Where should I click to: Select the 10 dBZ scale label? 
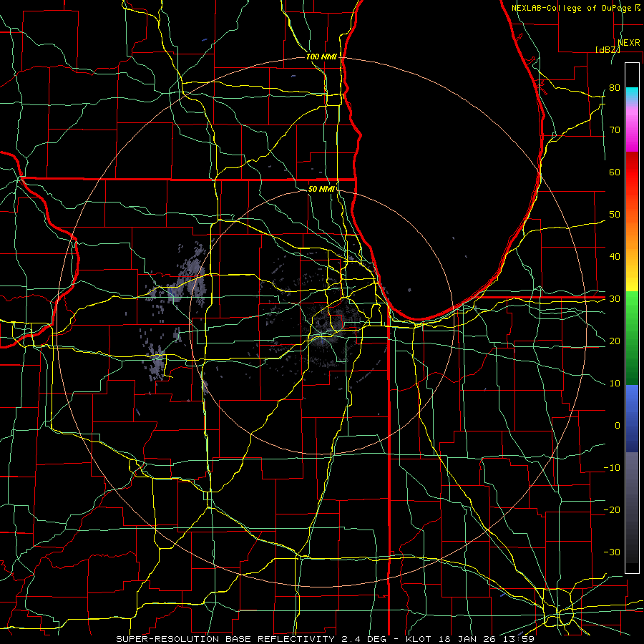(x=615, y=384)
